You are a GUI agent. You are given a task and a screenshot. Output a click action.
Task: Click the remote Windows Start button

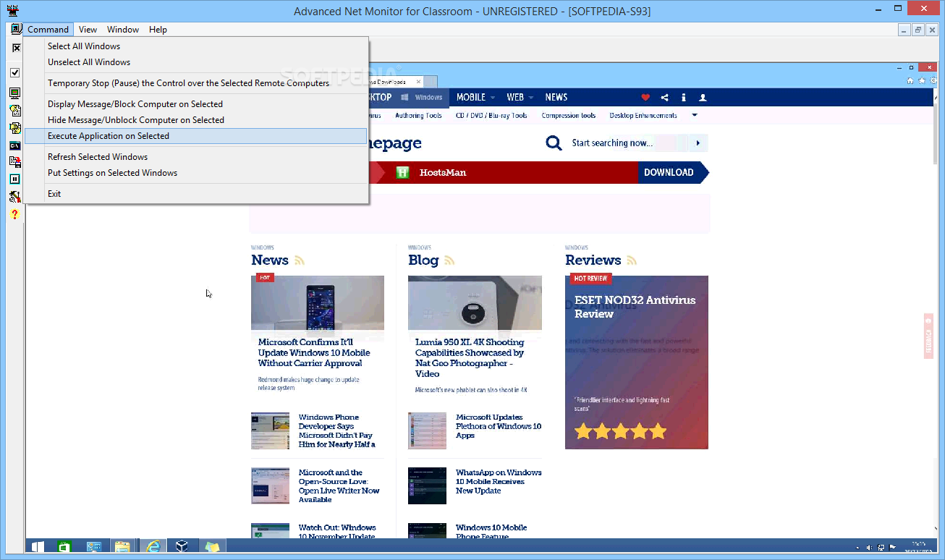tap(37, 546)
